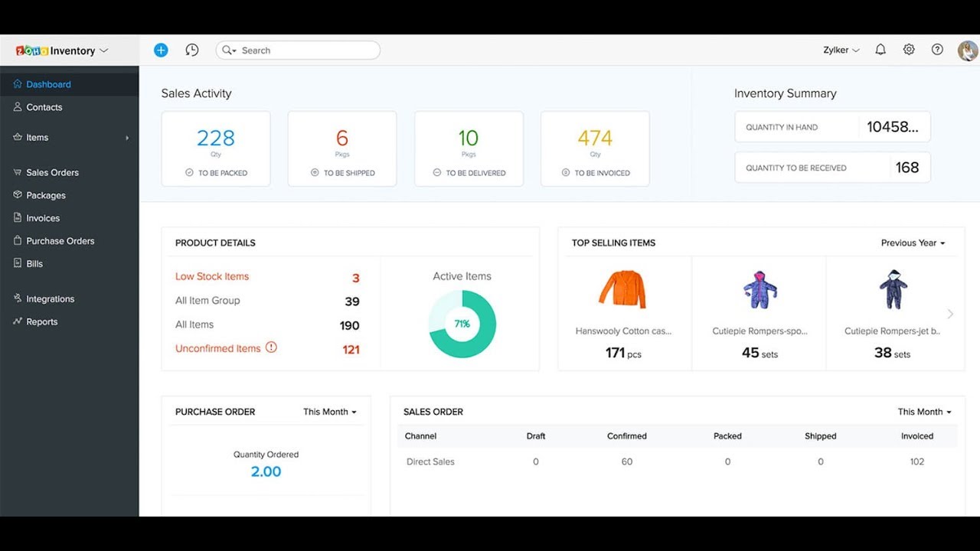The height and width of the screenshot is (551, 980).
Task: View the Low Stock Items list
Action: coord(212,276)
